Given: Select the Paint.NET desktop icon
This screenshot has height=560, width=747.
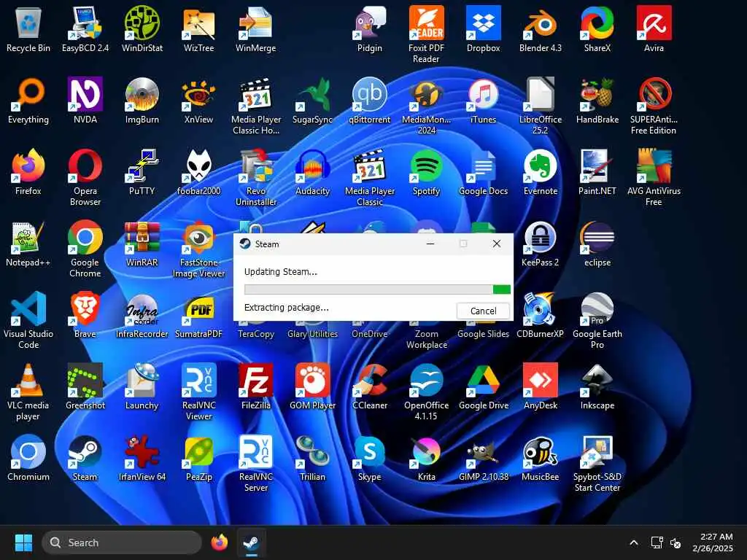Looking at the screenshot, I should 597,172.
